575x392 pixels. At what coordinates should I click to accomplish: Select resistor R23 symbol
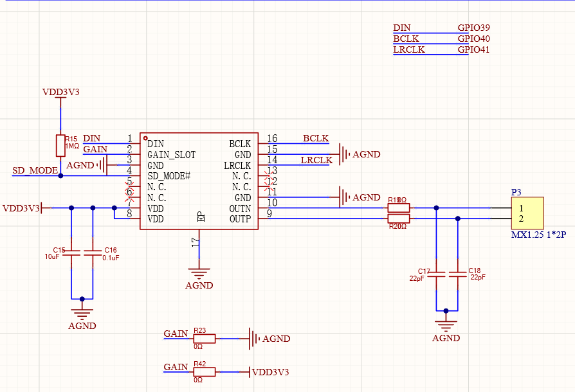click(x=205, y=339)
